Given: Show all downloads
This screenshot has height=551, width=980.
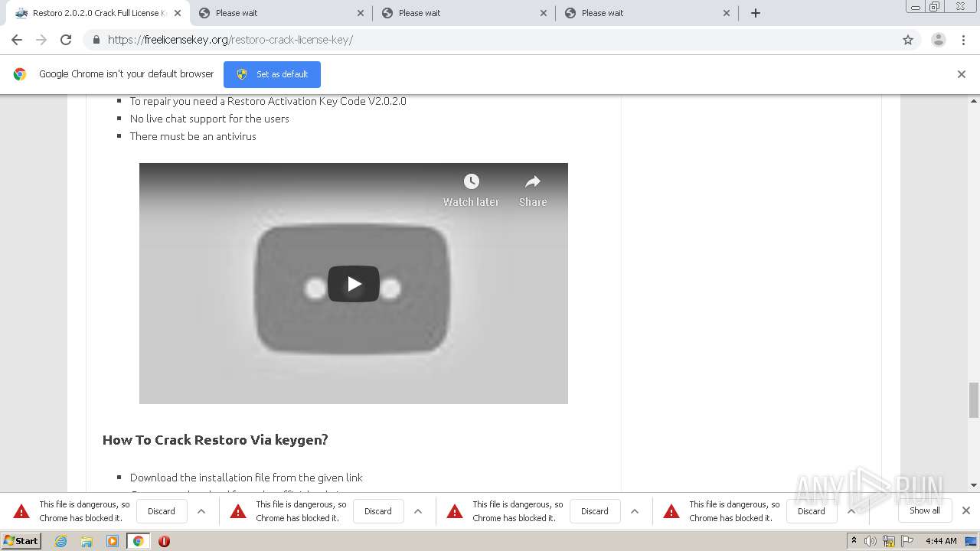Looking at the screenshot, I should click(925, 510).
